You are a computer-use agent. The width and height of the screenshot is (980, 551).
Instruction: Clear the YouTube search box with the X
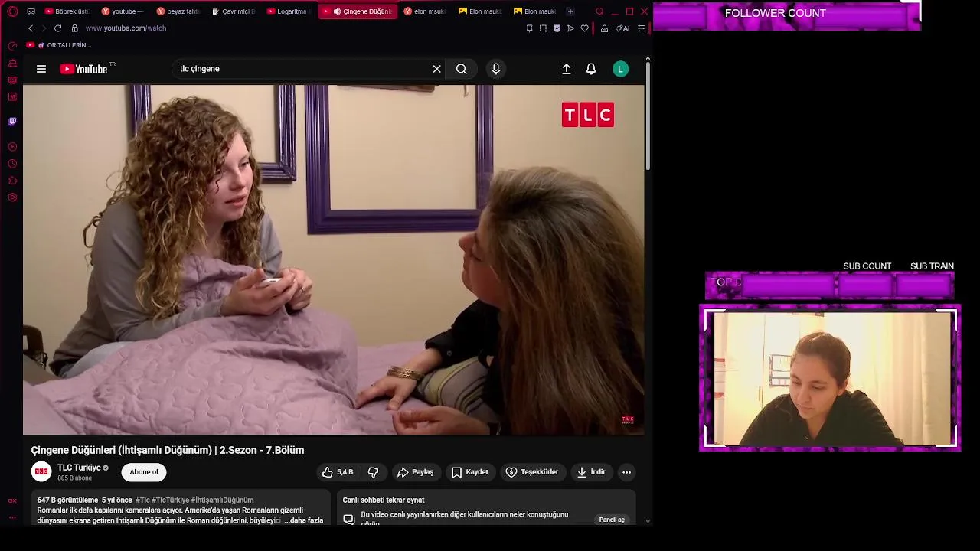tap(436, 69)
